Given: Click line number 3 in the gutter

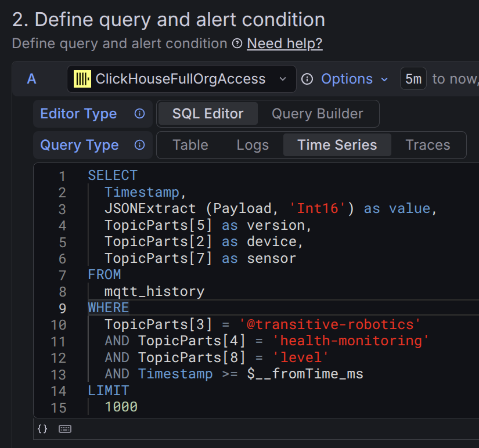Looking at the screenshot, I should [x=62, y=208].
